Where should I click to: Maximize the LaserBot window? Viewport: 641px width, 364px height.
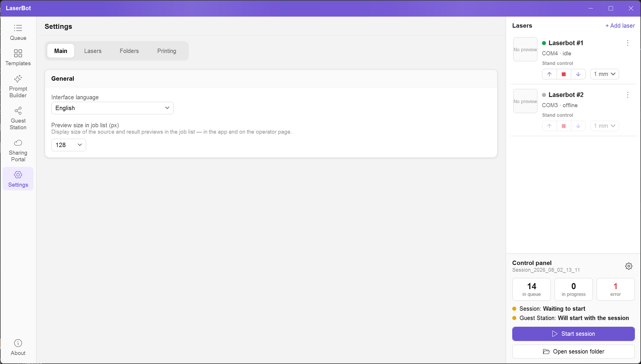point(611,8)
